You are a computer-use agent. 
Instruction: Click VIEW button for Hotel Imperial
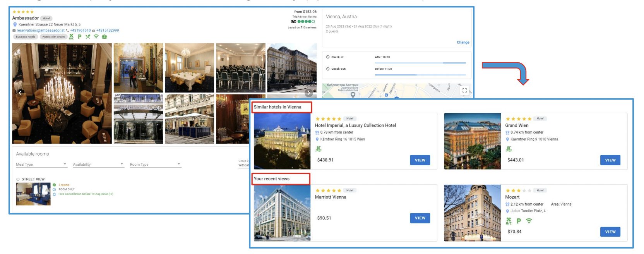[x=420, y=160]
